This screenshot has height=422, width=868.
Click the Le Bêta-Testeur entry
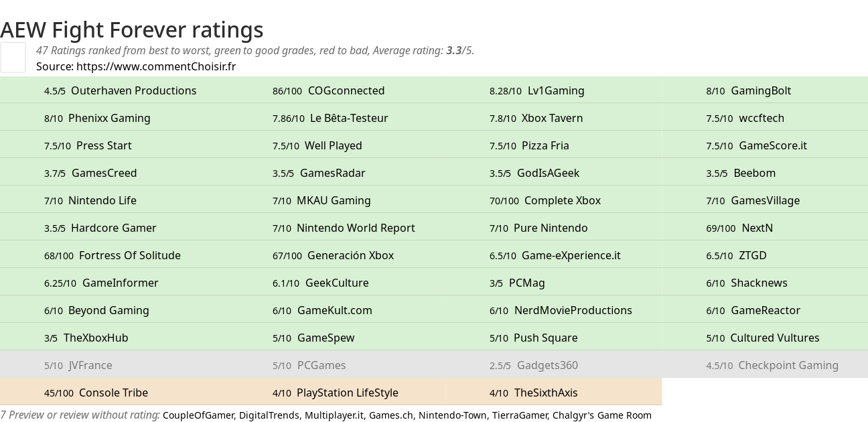point(330,118)
